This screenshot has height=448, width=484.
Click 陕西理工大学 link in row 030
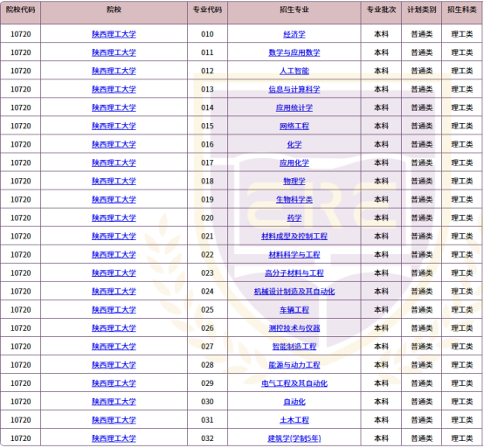click(114, 402)
